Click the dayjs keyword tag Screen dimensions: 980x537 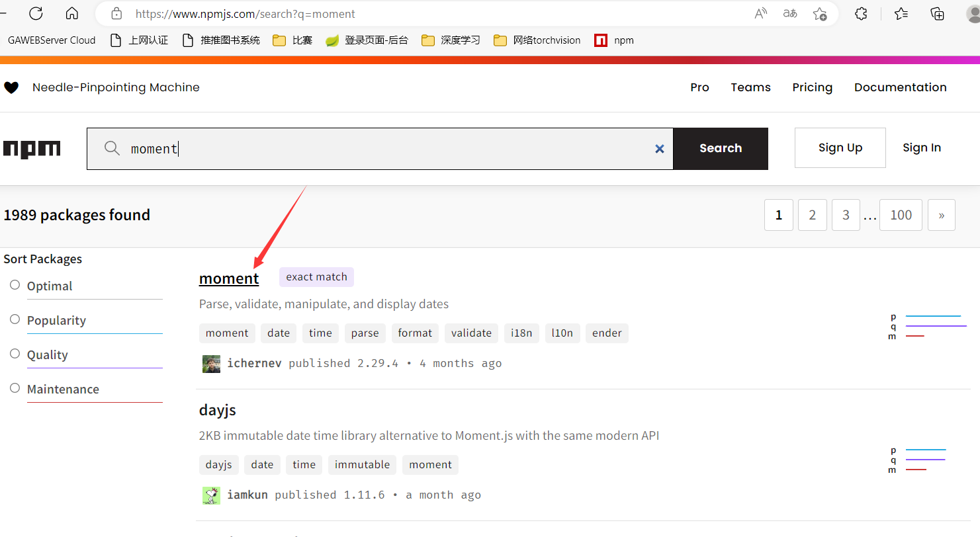[x=218, y=465]
